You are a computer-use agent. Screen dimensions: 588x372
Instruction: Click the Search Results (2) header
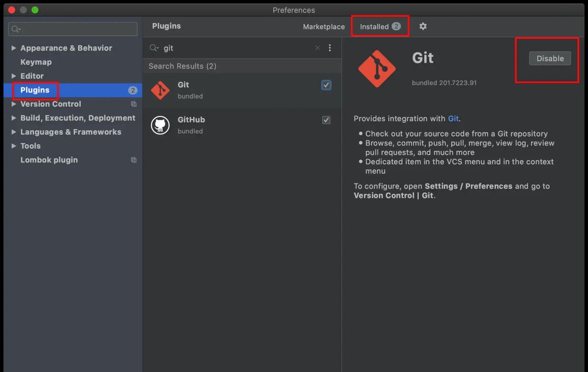click(182, 66)
